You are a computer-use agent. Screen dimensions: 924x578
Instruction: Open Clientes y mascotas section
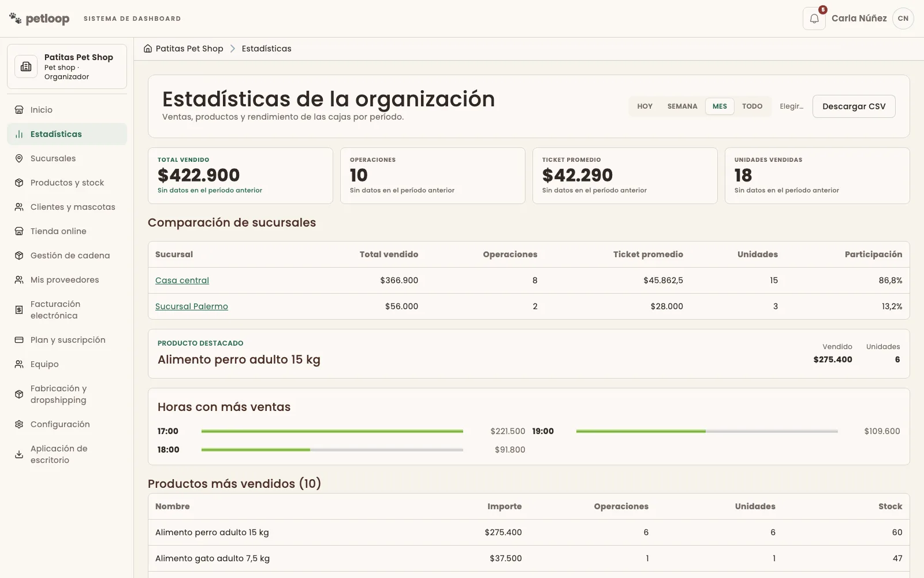67,207
